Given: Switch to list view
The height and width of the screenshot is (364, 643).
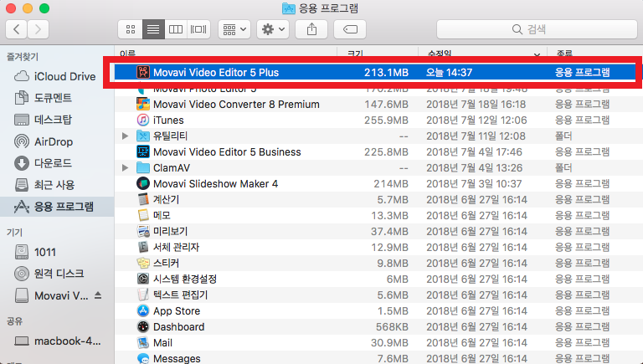Looking at the screenshot, I should coord(153,29).
